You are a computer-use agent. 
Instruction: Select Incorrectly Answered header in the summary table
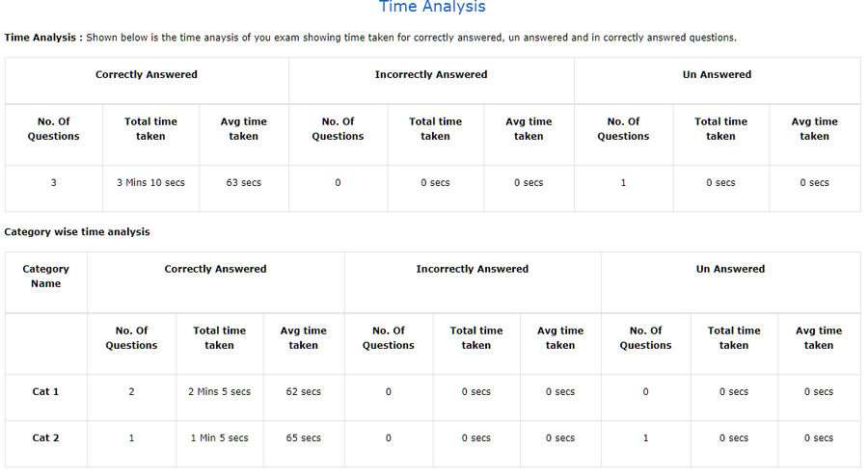(x=431, y=75)
